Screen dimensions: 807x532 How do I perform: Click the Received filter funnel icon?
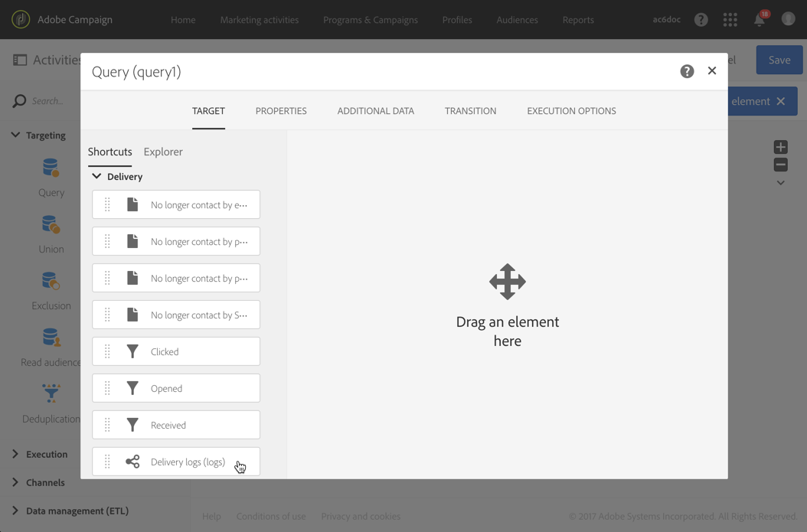132,425
